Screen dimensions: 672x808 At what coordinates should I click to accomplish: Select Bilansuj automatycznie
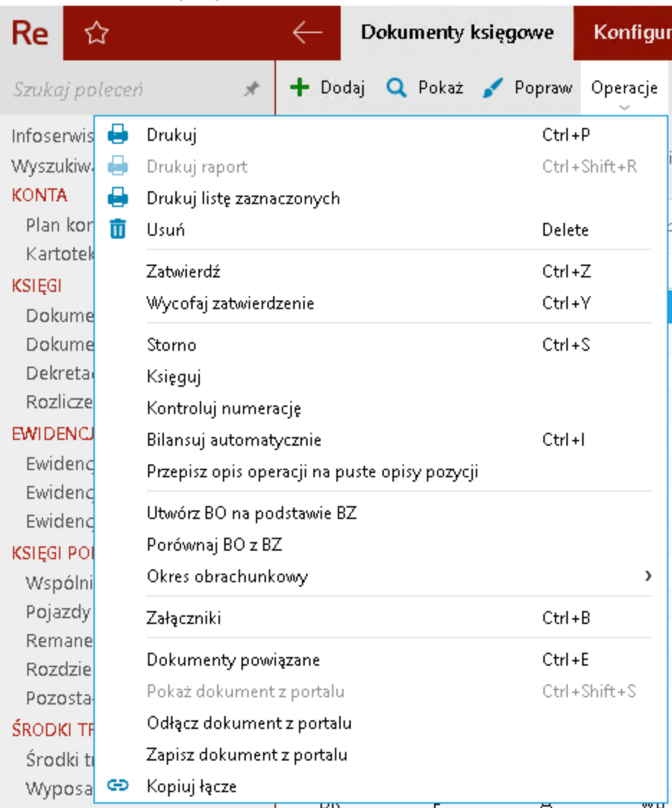234,439
